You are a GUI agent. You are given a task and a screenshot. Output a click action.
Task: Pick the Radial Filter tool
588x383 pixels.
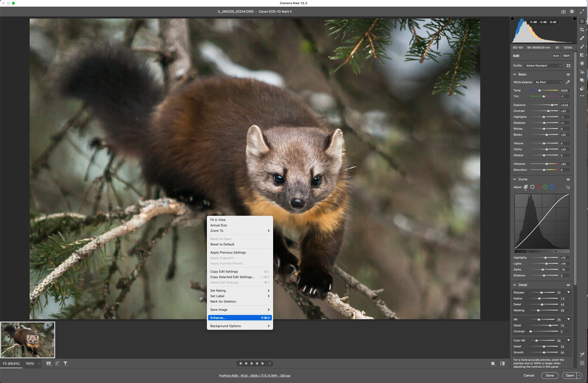(582, 63)
